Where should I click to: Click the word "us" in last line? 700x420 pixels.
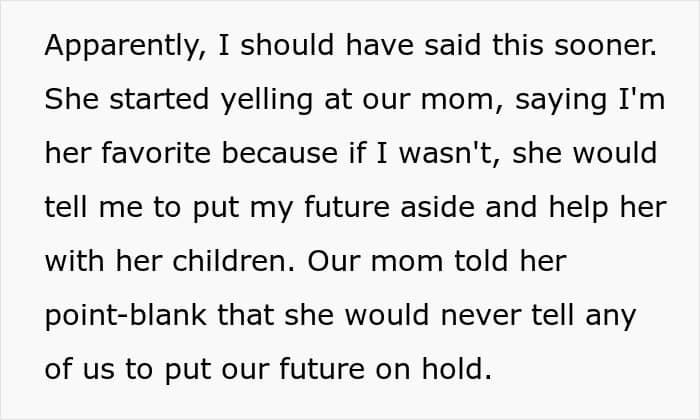[99, 371]
